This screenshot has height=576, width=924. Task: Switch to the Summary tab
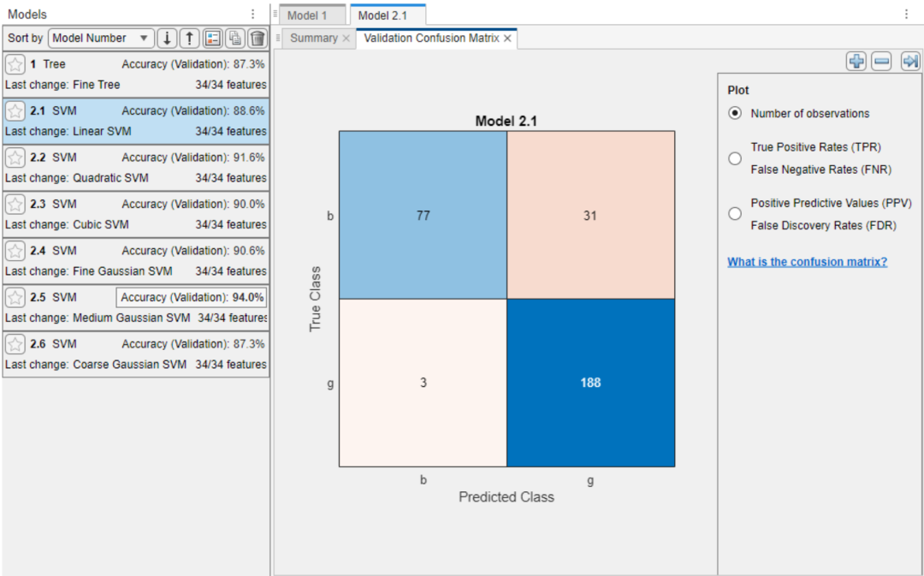(313, 38)
